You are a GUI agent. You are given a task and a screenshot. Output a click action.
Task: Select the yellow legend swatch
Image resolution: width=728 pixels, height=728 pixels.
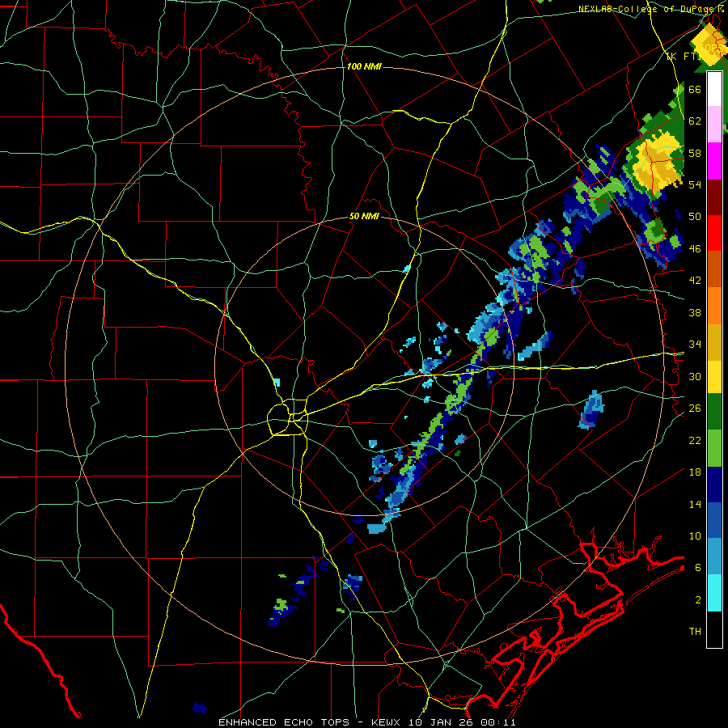point(714,377)
